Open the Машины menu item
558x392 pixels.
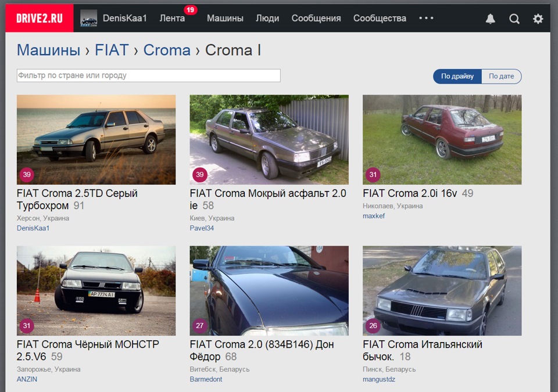225,18
